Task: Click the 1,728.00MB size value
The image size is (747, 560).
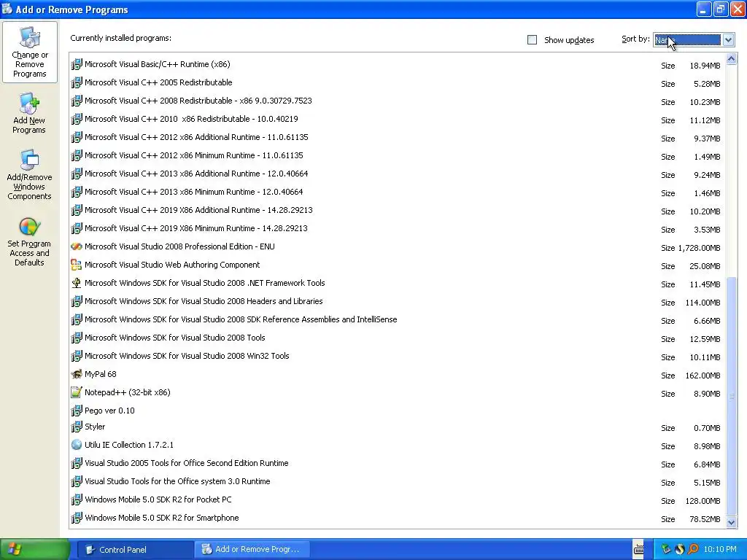Action: click(699, 248)
